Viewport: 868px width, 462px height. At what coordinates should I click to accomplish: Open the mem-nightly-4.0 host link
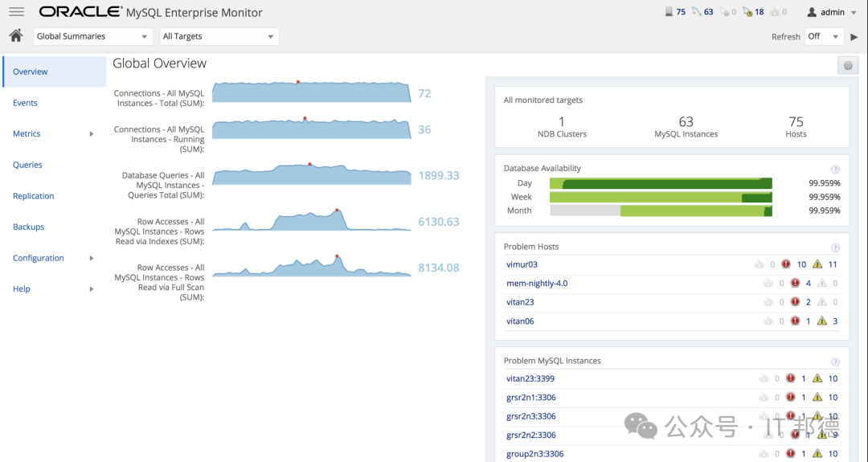click(x=537, y=284)
